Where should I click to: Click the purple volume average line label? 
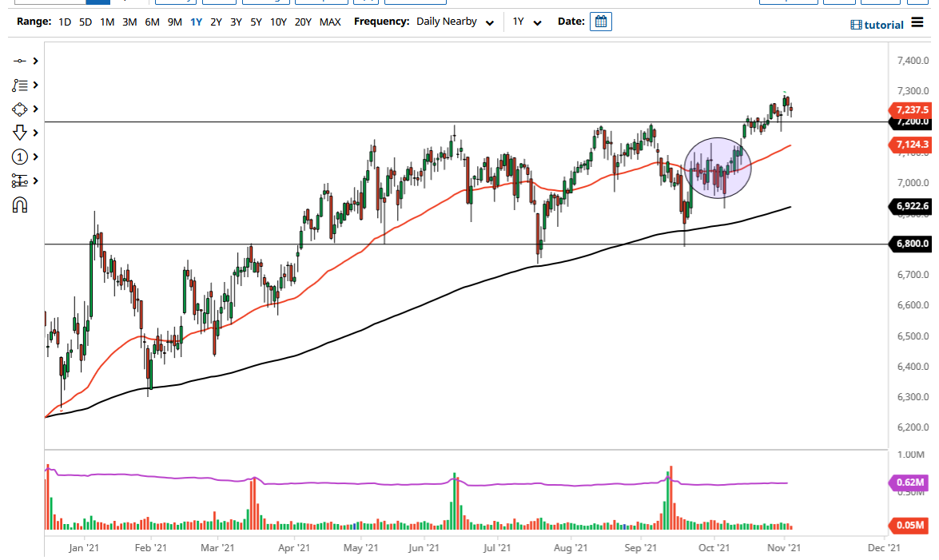[911, 483]
